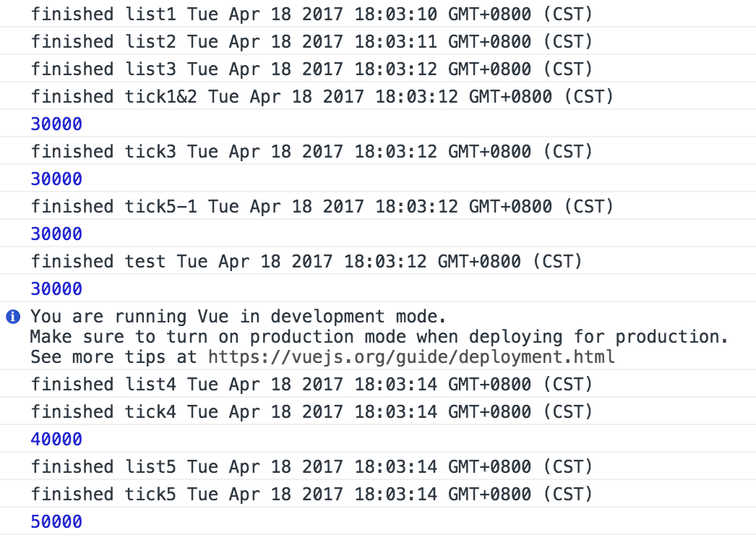Click the 30000 value below finished test
The height and width of the screenshot is (535, 756).
point(56,289)
